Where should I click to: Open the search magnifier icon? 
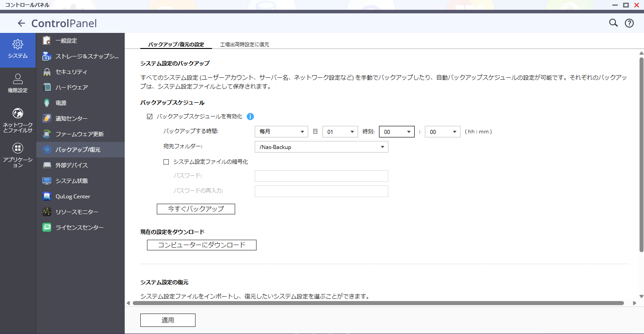(x=613, y=23)
